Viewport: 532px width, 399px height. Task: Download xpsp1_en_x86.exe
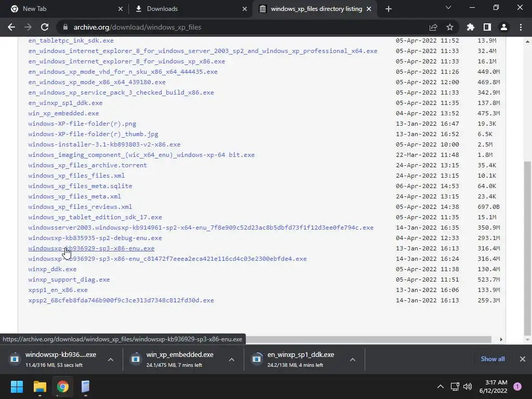point(58,290)
